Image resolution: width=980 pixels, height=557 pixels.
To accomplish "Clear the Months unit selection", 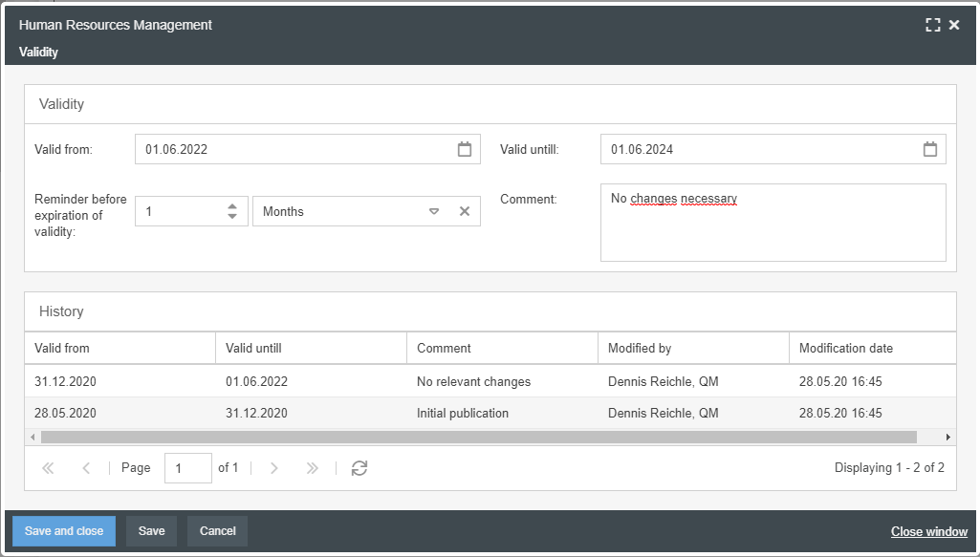I will click(465, 211).
